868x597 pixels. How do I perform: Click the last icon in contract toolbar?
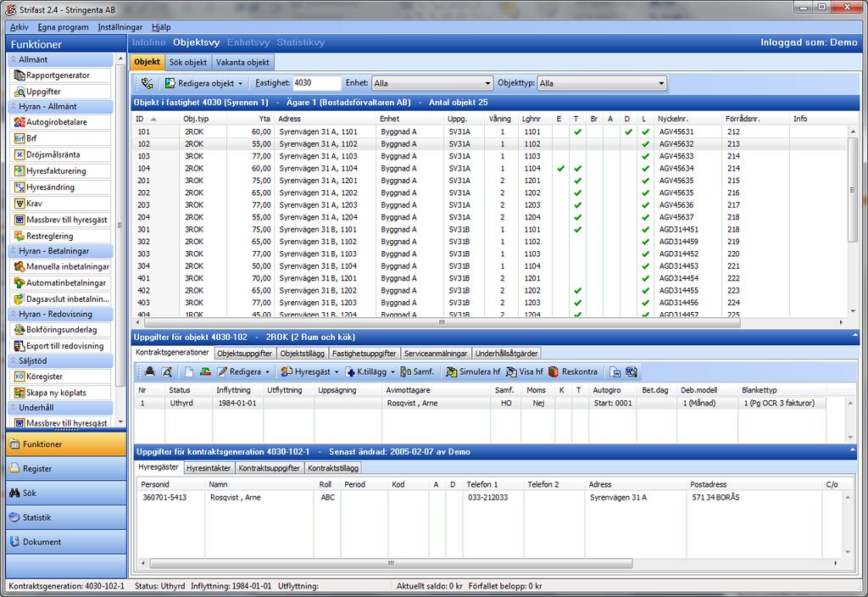[x=631, y=371]
